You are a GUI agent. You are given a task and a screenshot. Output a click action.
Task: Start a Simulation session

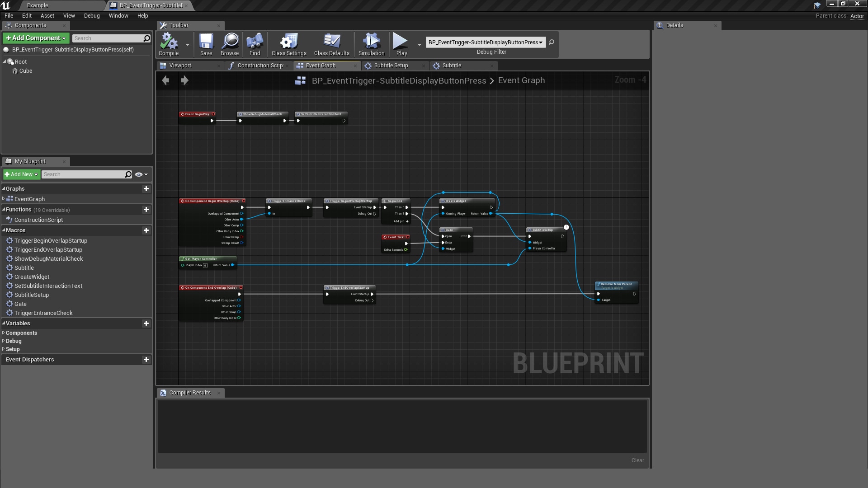(371, 44)
